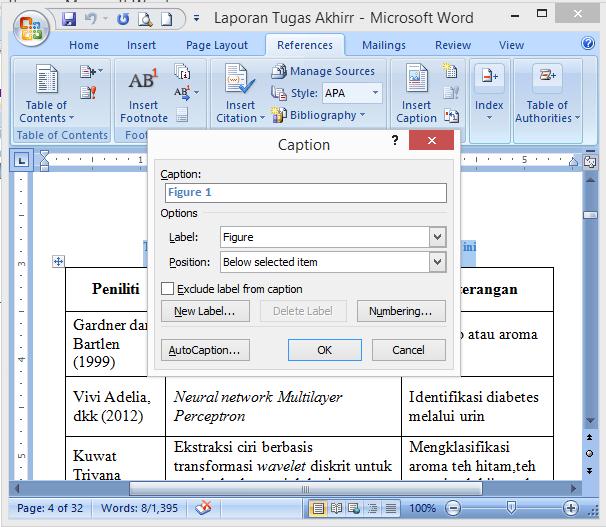Open the Label dropdown showing Figure
Viewport: 606px width, 527px height.
(437, 237)
